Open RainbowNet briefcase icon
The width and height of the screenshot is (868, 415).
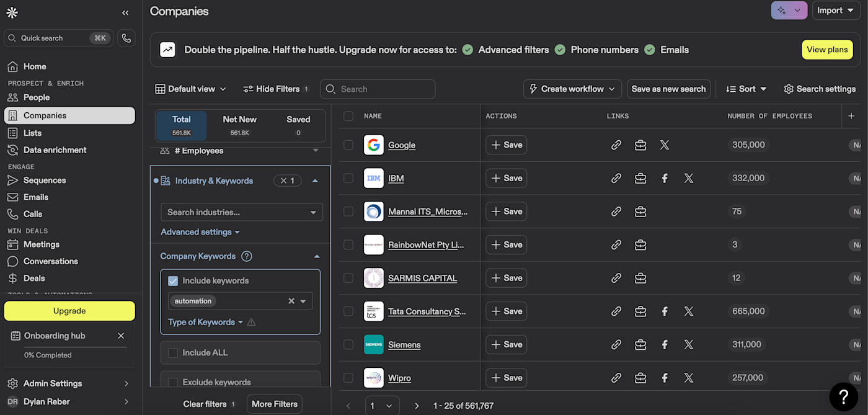pyautogui.click(x=640, y=244)
